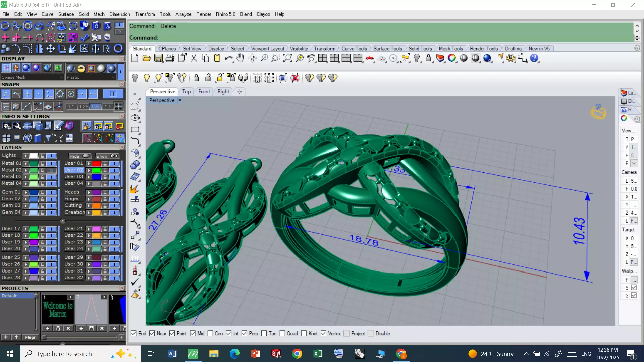This screenshot has width=644, height=362.
Task: Open Options with the gear cog icon
Action: click(511, 58)
